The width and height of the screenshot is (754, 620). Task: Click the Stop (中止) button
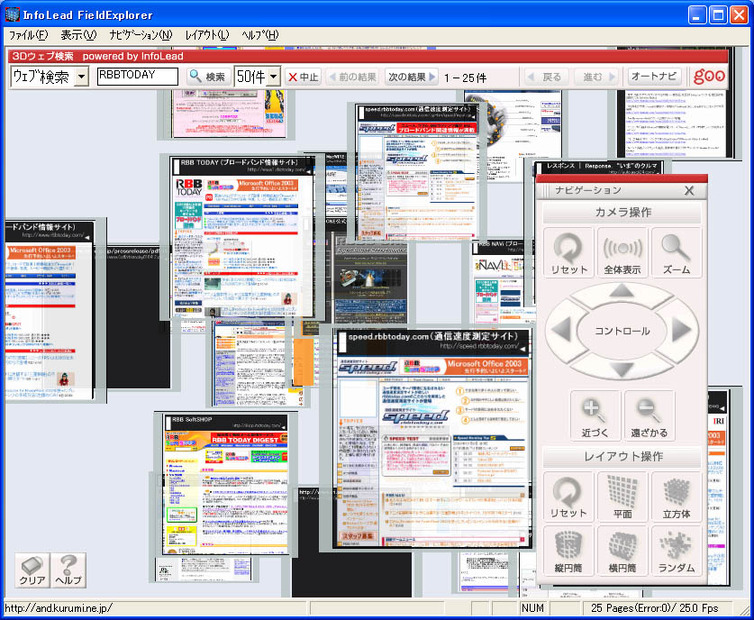(303, 76)
